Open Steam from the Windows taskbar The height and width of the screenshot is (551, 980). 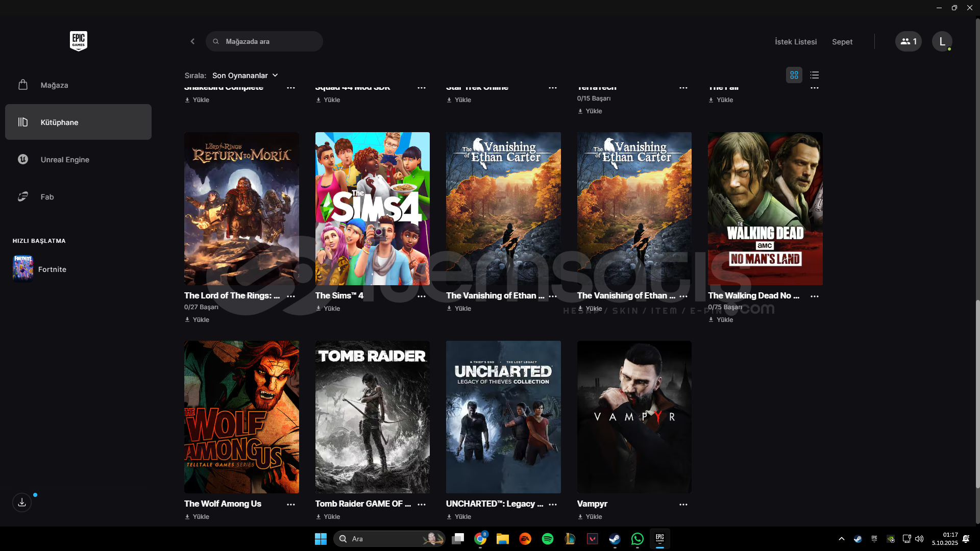[x=615, y=539]
